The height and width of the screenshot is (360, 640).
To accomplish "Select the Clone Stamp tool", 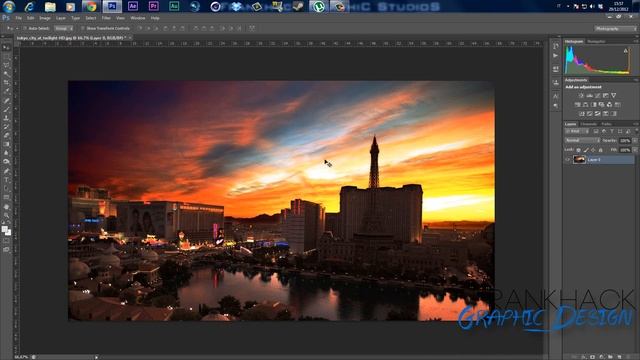I will [6, 118].
